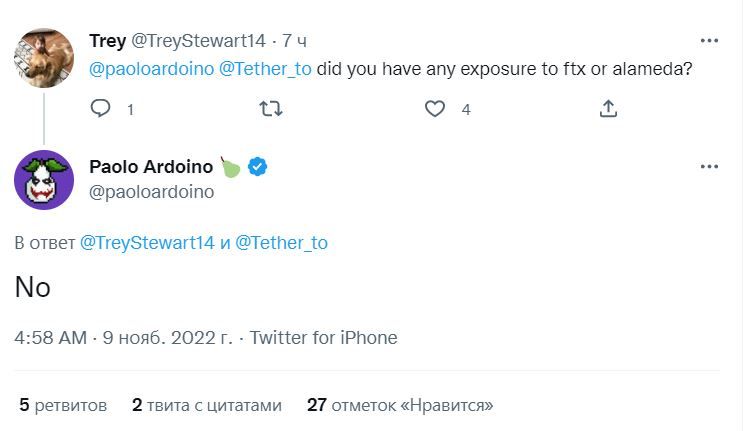Like Trey's tweet with the heart icon
Image resolution: width=746 pixels, height=431 pixels.
pyautogui.click(x=435, y=108)
